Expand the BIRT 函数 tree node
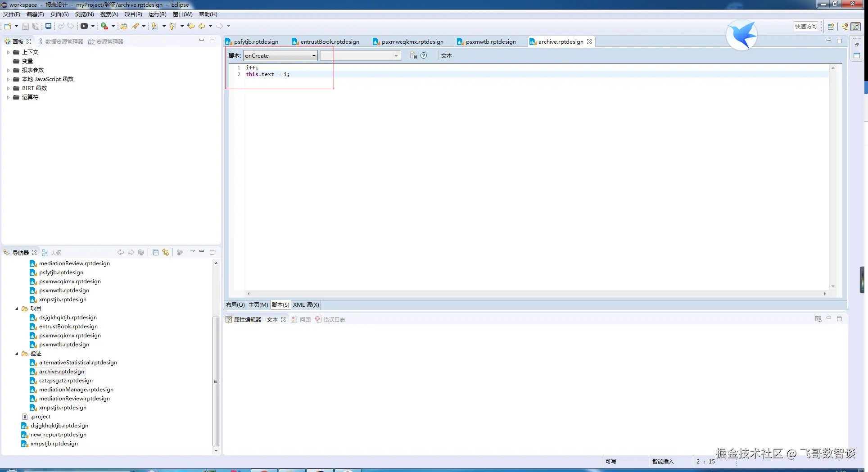The image size is (868, 472). tap(8, 88)
